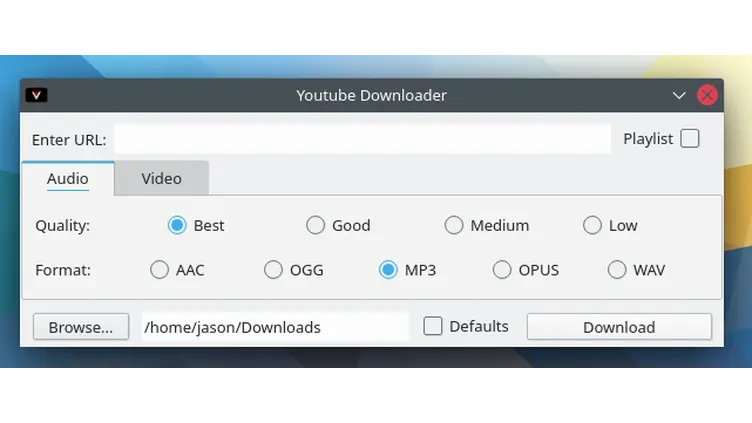This screenshot has height=423, width=752.
Task: Open the Audio tab
Action: click(x=68, y=179)
